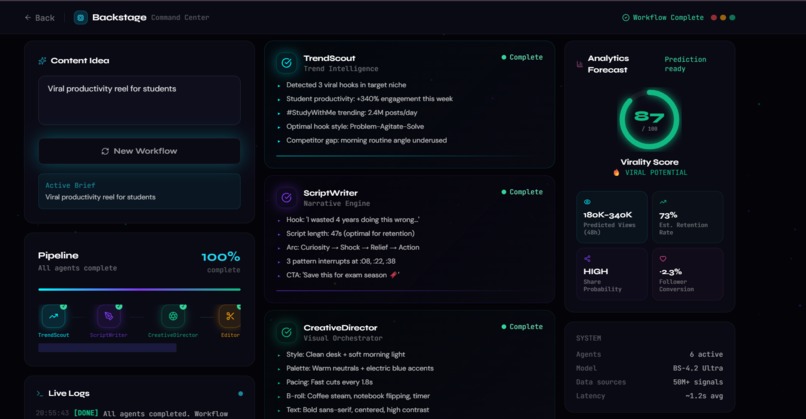
Task: Click the CreativeDirector Complete status
Action: [x=522, y=326]
